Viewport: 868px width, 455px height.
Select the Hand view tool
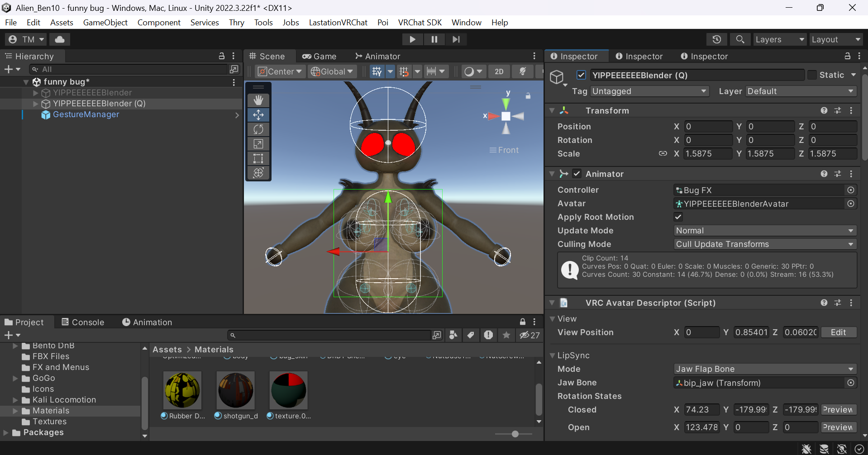click(x=258, y=100)
